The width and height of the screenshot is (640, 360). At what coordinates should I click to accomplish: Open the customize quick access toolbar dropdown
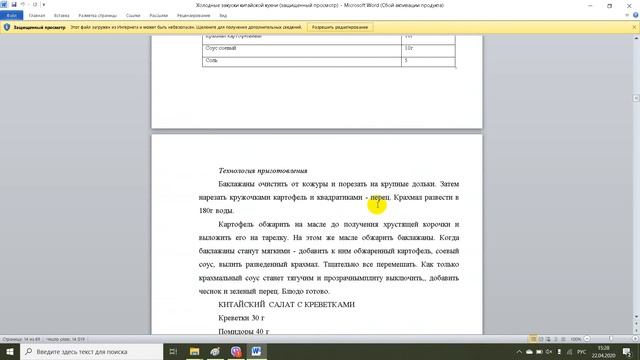pos(44,5)
